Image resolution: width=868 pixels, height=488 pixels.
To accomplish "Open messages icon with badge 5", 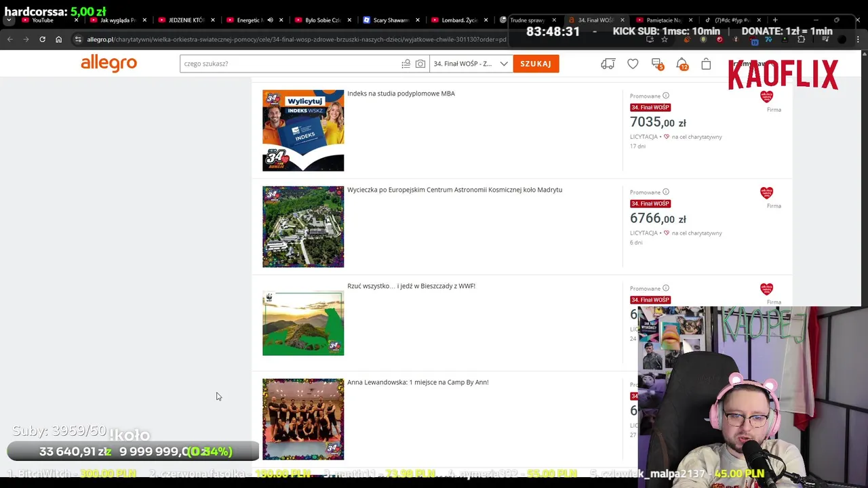I will [657, 64].
